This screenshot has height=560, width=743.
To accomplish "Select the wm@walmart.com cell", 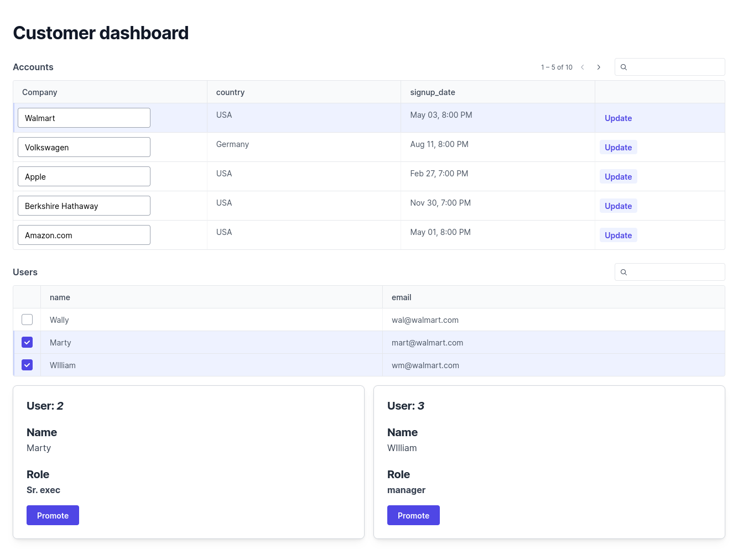I will (x=554, y=365).
